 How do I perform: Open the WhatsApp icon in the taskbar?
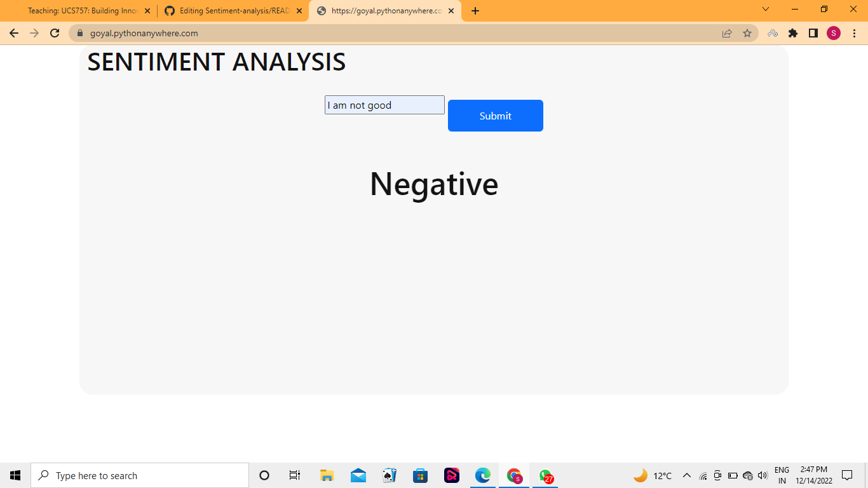545,475
